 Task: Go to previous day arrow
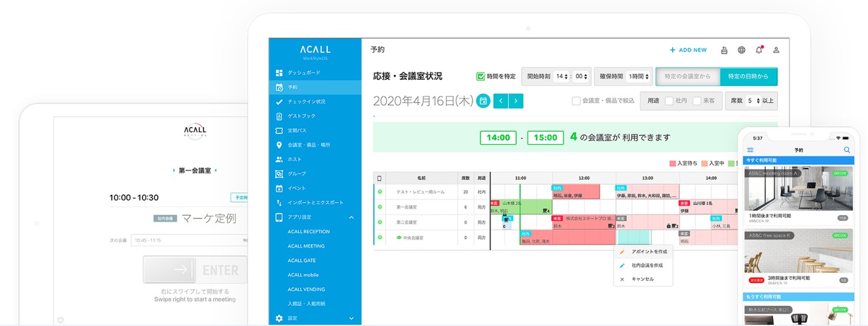501,101
